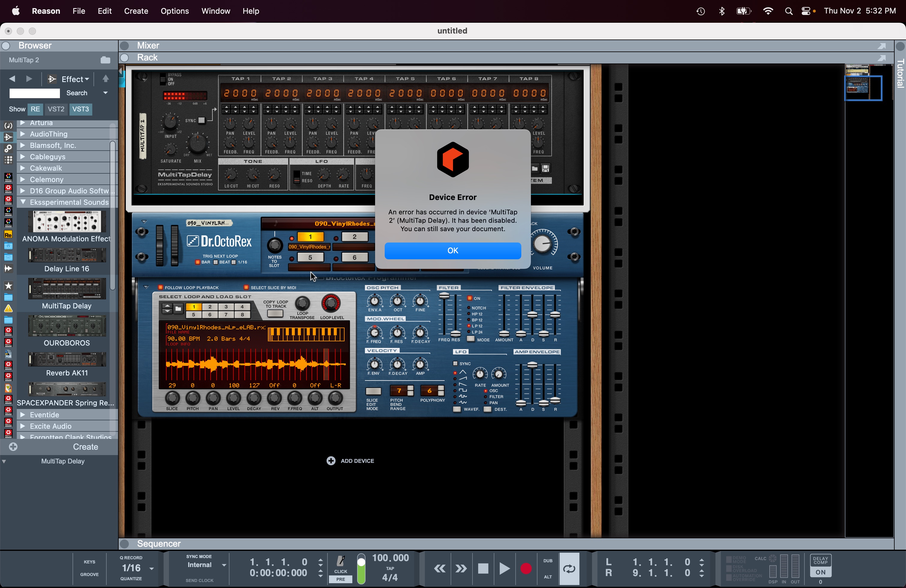
Task: Expand the Eventide folder
Action: pos(23,415)
